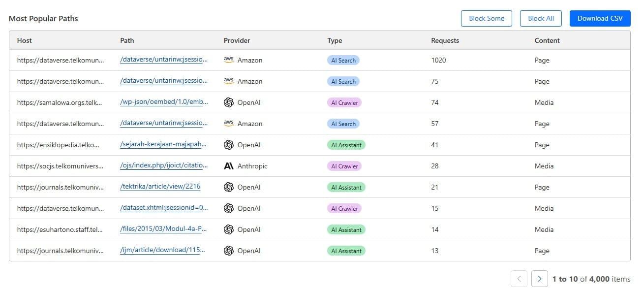Screen dimensions: 644x291
Task: Click the AWS Amazon provider icon in the top row
Action: [228, 60]
